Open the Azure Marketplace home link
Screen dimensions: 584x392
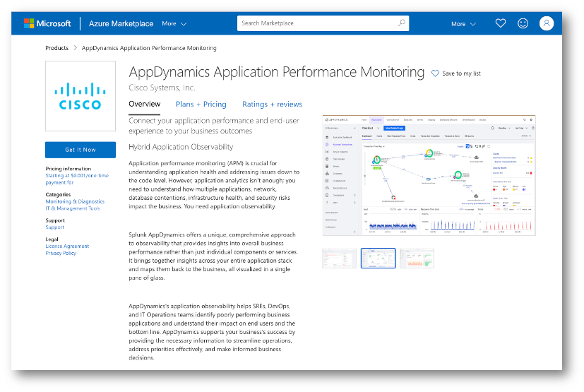[121, 23]
